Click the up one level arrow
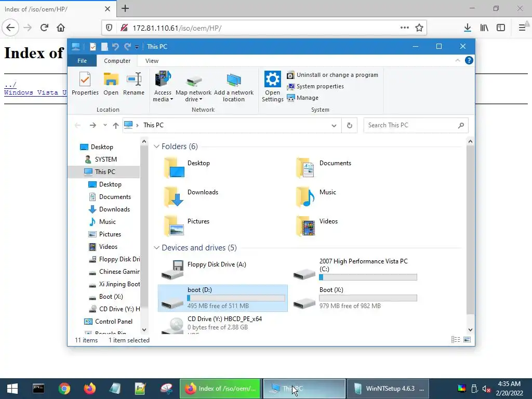This screenshot has height=399, width=532. tap(116, 126)
